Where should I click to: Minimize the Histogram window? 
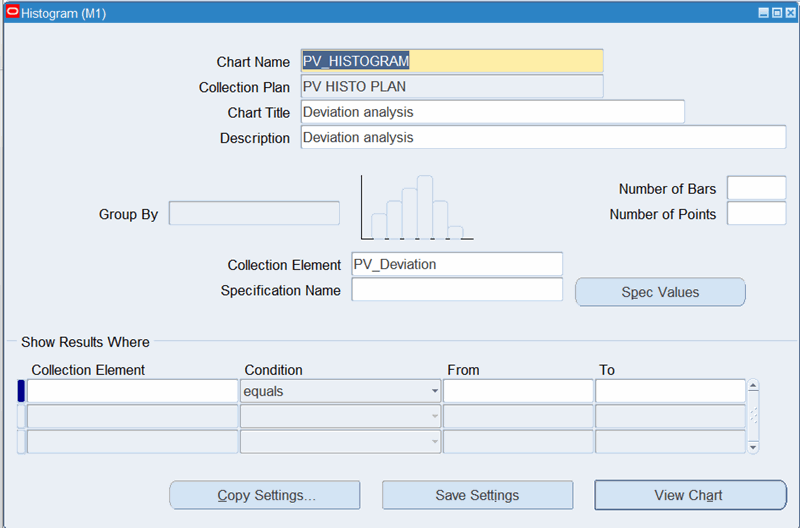(x=763, y=13)
